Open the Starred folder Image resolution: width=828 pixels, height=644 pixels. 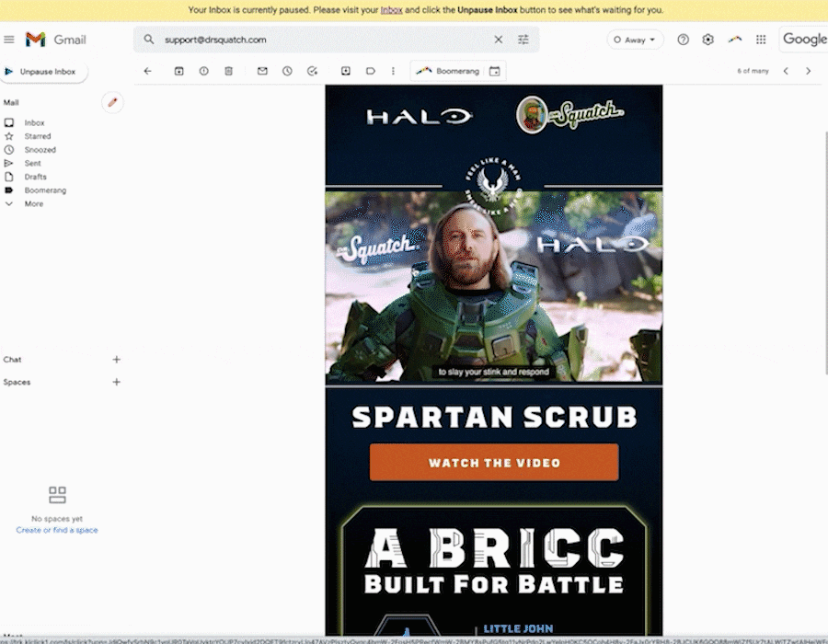[x=37, y=136]
